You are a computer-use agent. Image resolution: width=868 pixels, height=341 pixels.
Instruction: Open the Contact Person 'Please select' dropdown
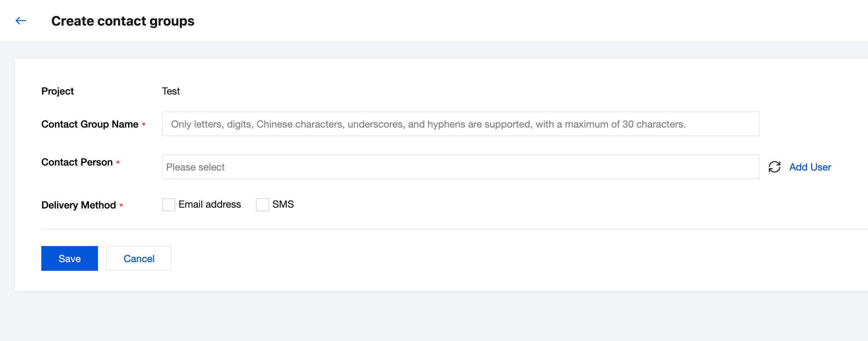click(460, 167)
